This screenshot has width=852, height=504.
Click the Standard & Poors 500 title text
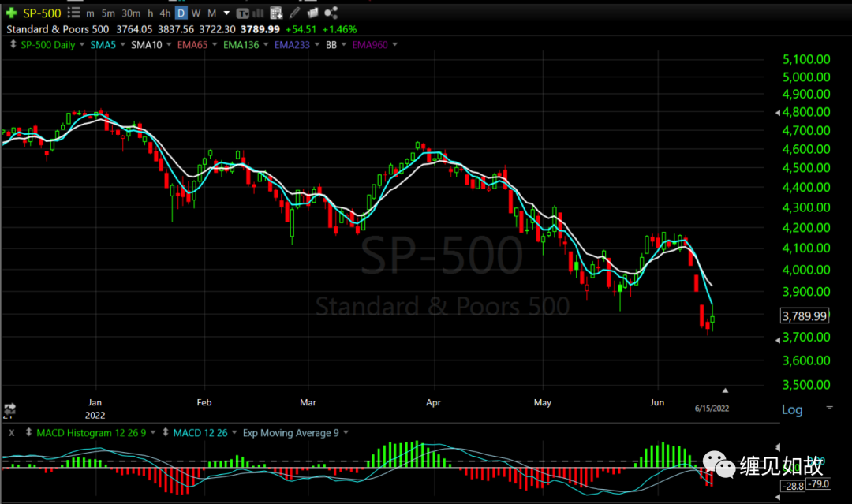coord(58,29)
